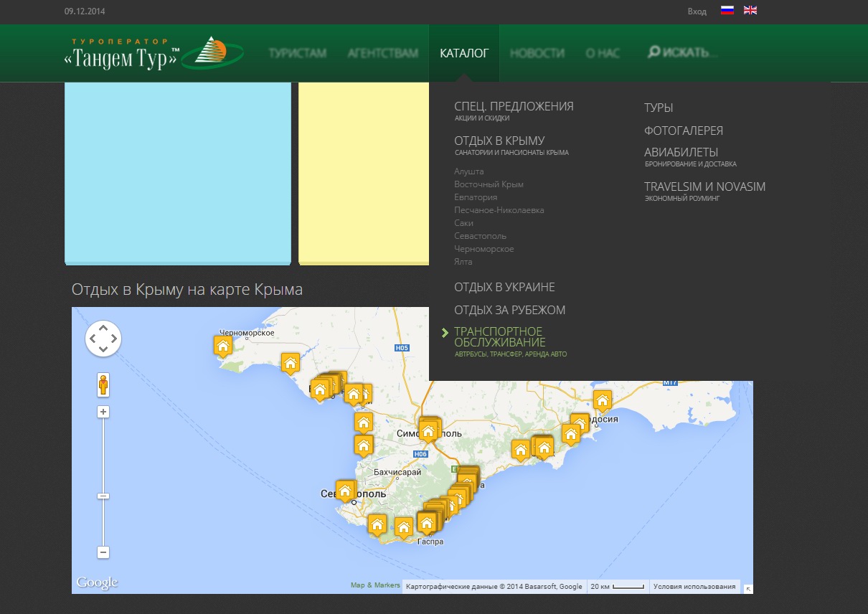Select the house marker near Черноморское
Viewport: 868px width, 614px height.
coord(223,346)
